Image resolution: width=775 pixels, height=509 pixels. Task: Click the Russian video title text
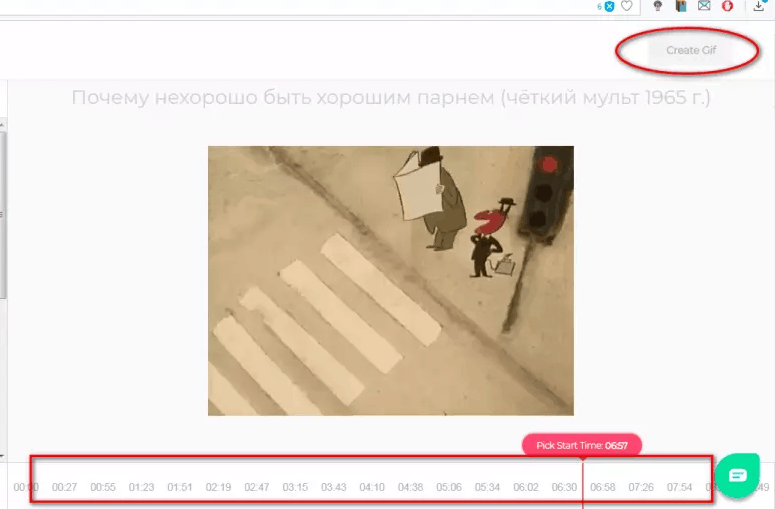[x=390, y=98]
